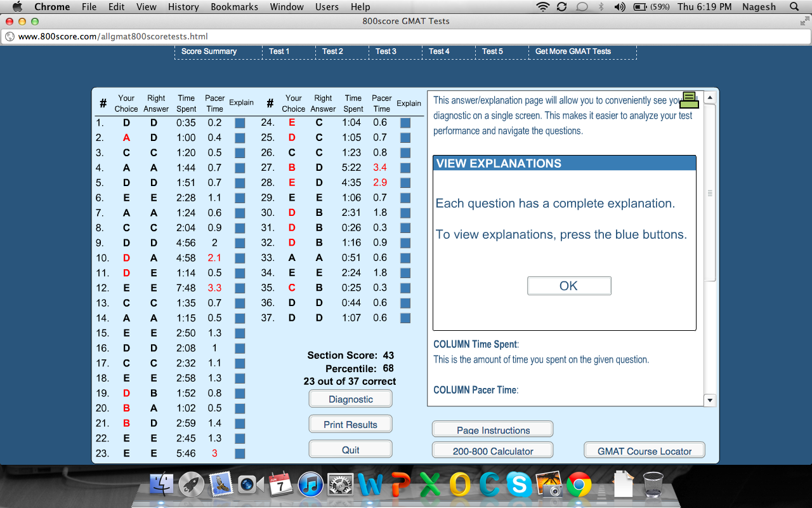Click the Google Chrome Dock icon
Viewport: 812px width, 508px height.
(x=579, y=485)
